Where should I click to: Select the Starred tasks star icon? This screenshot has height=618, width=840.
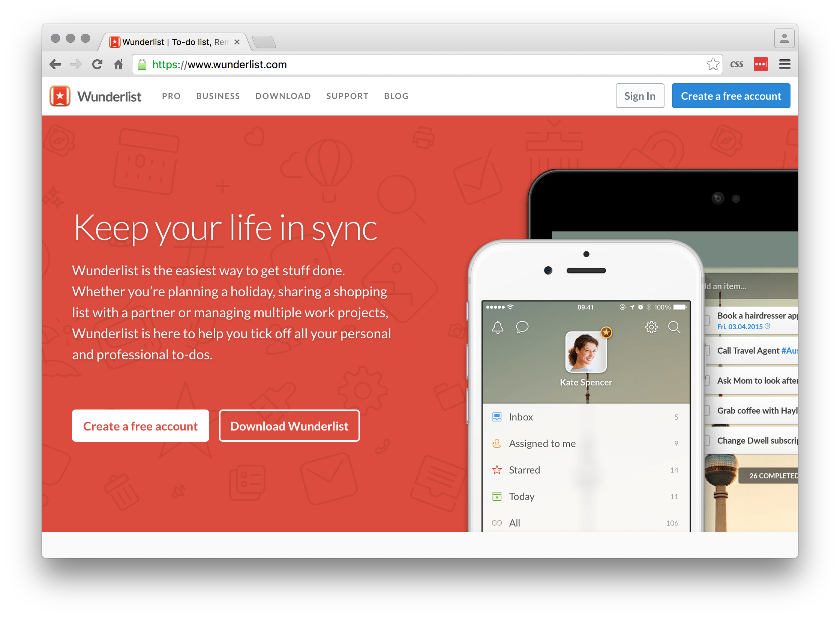tap(497, 469)
